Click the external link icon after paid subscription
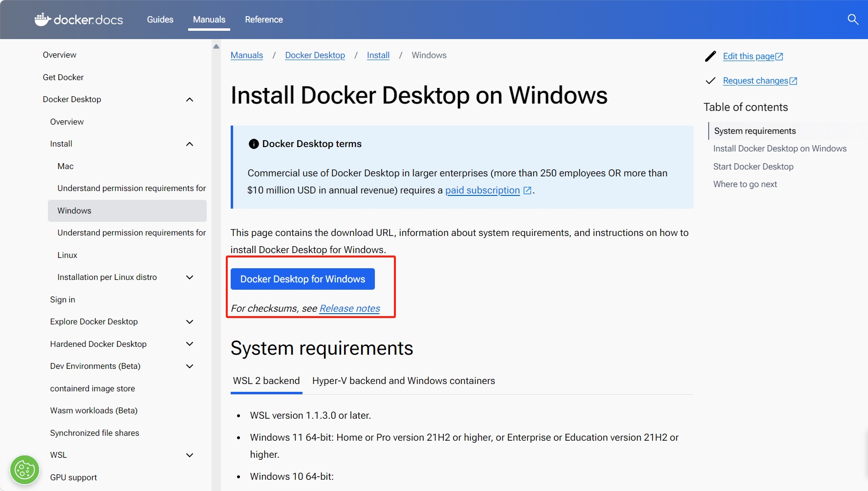This screenshot has height=491, width=868. (527, 191)
